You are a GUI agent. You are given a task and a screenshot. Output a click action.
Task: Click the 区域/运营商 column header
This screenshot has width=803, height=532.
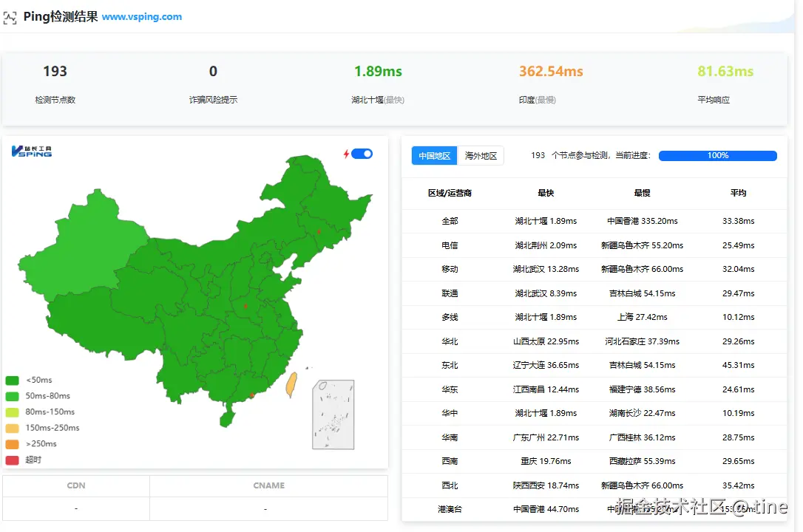450,193
